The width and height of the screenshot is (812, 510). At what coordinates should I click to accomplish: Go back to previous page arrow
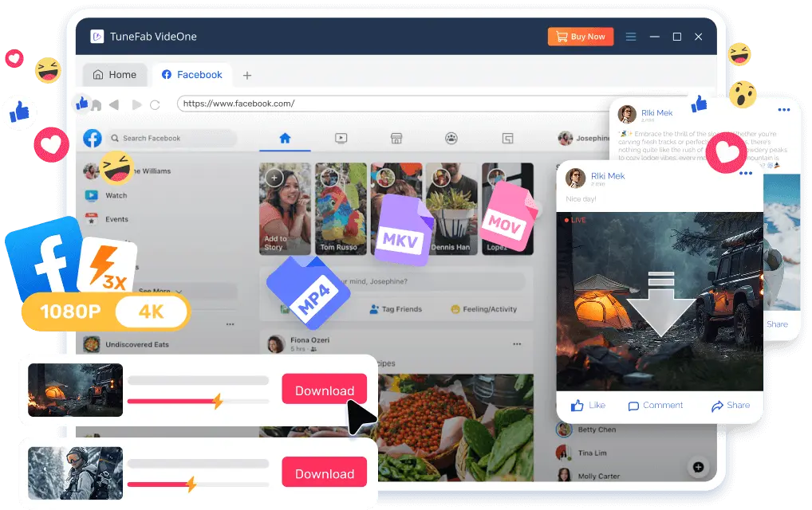point(114,105)
